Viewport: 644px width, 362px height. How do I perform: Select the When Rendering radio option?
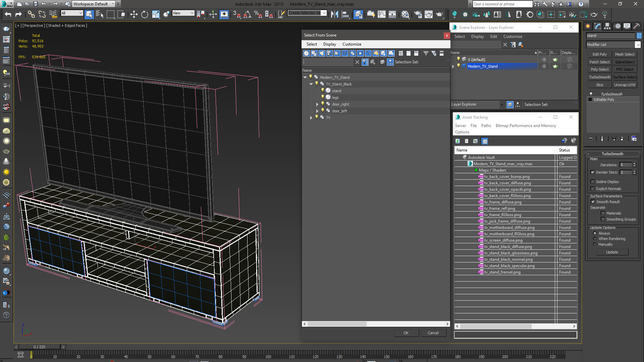[x=595, y=239]
